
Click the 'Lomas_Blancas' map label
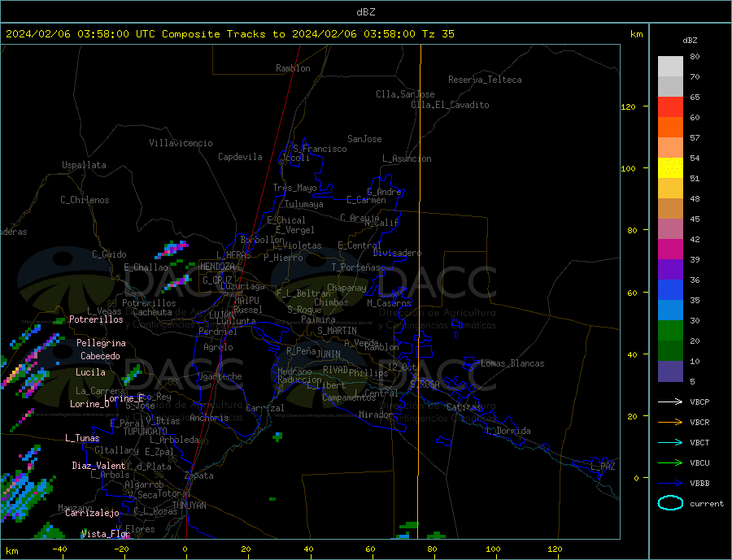[512, 363]
